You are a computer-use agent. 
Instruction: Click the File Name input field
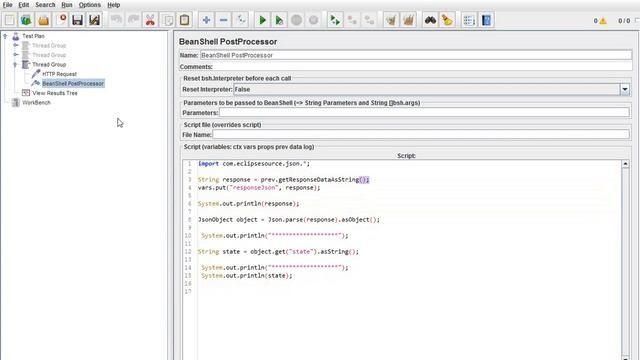[x=421, y=134]
